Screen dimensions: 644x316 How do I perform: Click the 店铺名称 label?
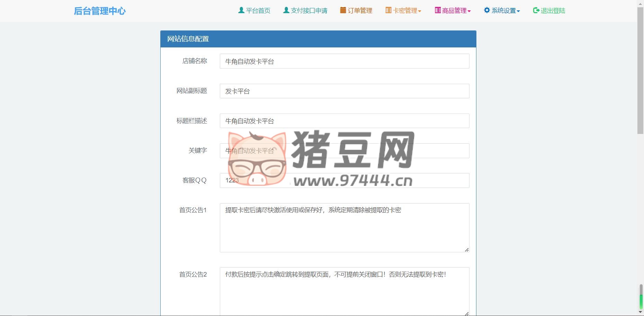click(x=195, y=61)
